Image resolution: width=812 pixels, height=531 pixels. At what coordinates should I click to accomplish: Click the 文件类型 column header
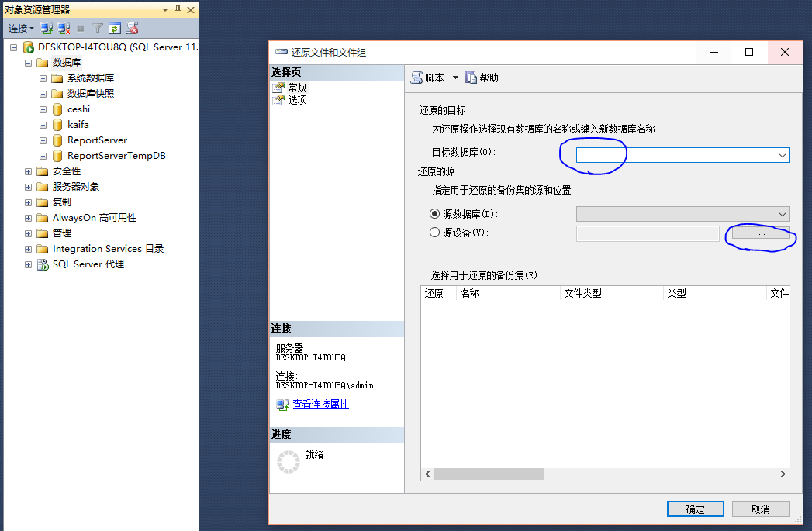[612, 294]
